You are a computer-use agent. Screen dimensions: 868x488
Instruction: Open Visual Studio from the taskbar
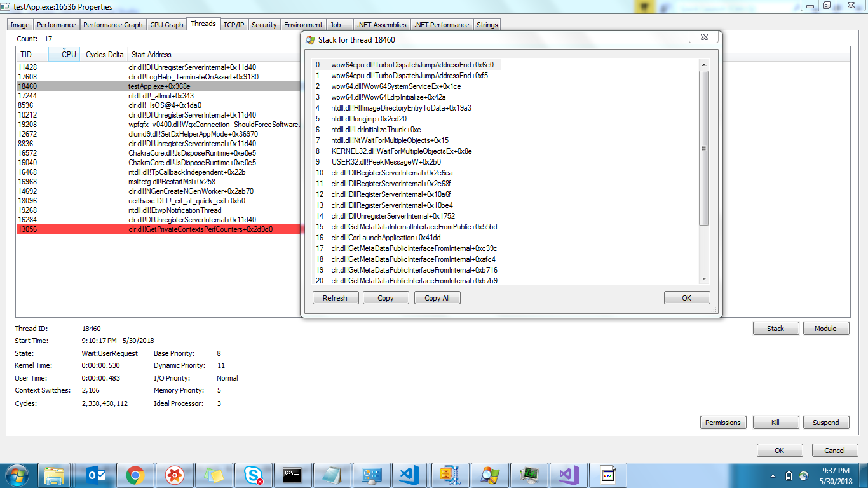569,475
